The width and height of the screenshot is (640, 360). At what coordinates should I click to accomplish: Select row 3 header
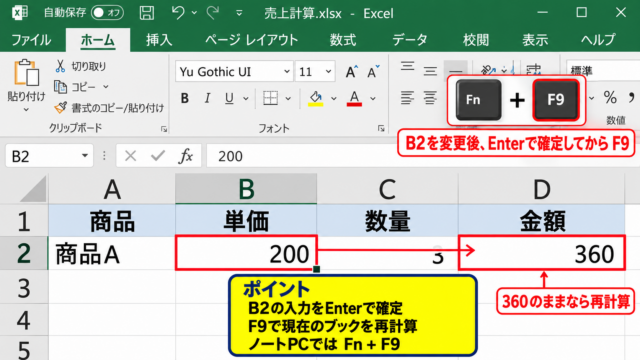tap(24, 287)
